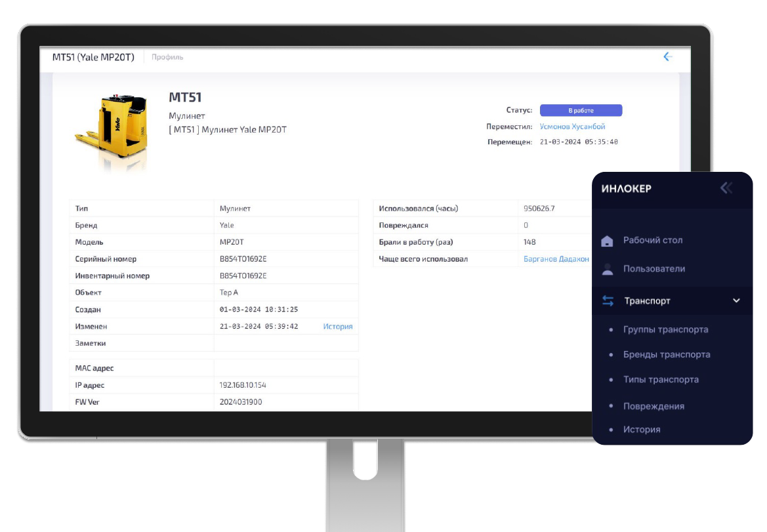
Task: Click the [ MT51 ] Мулинет Yale MP20T subtitle
Action: pos(228,130)
